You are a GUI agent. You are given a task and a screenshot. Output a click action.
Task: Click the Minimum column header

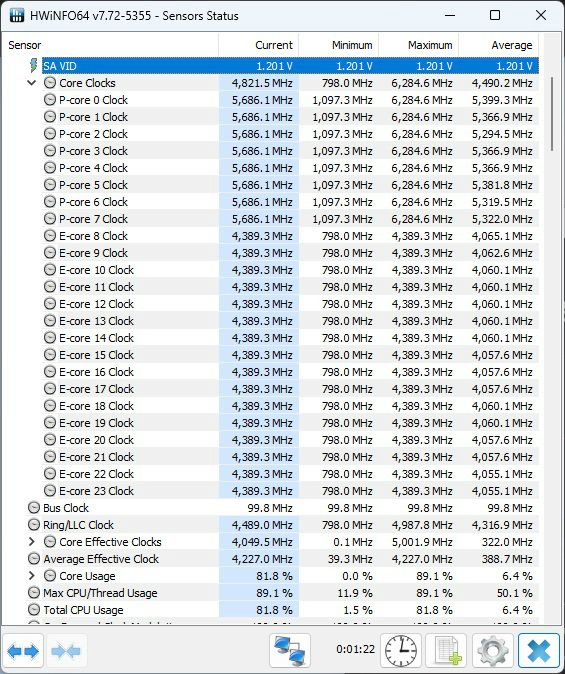click(x=338, y=45)
